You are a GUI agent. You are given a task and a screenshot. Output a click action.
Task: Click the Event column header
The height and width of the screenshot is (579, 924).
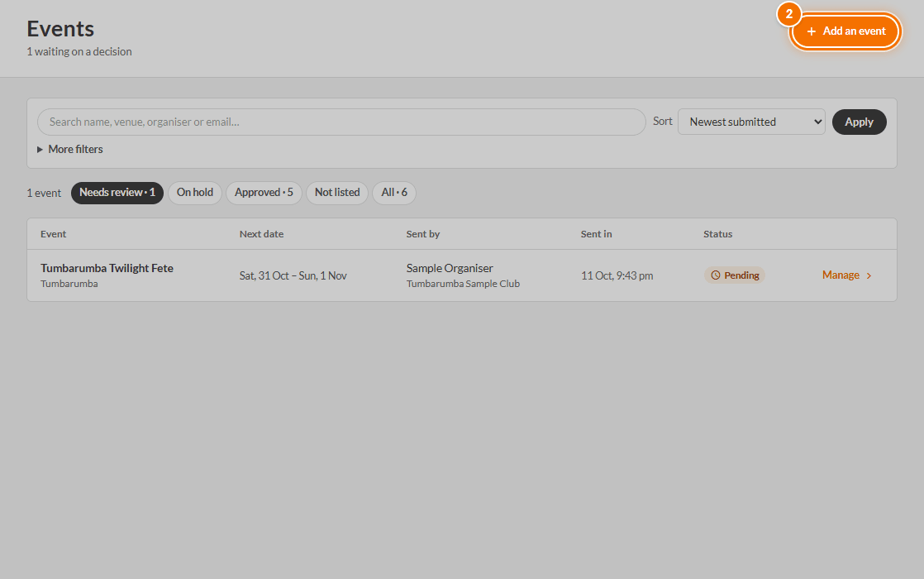click(53, 234)
